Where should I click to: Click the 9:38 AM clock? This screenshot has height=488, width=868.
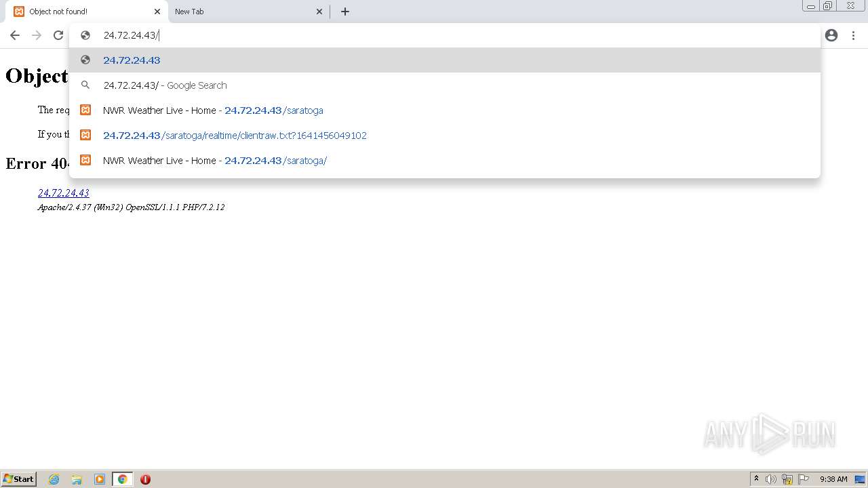[x=833, y=479]
